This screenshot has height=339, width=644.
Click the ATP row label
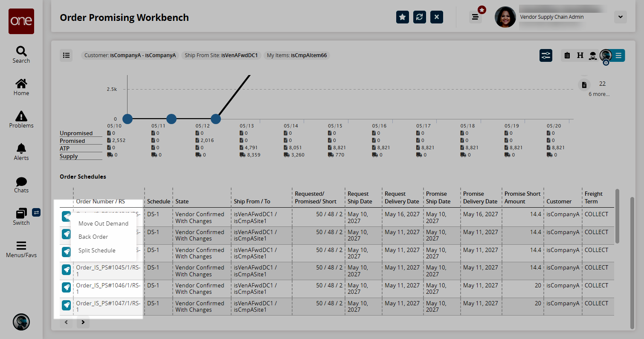(x=64, y=149)
